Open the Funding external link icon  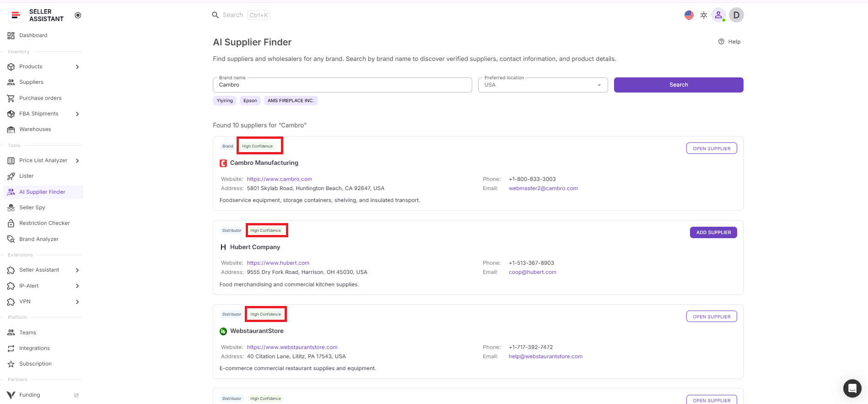76,395
